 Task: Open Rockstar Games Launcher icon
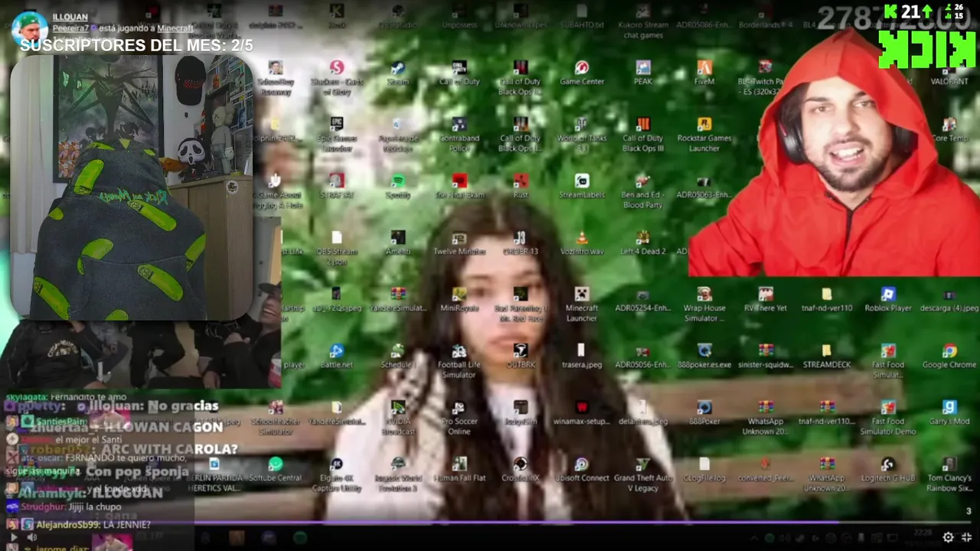(x=704, y=135)
